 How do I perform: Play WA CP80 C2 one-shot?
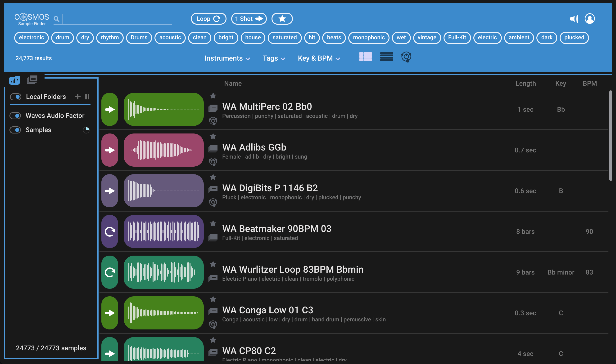pos(110,349)
